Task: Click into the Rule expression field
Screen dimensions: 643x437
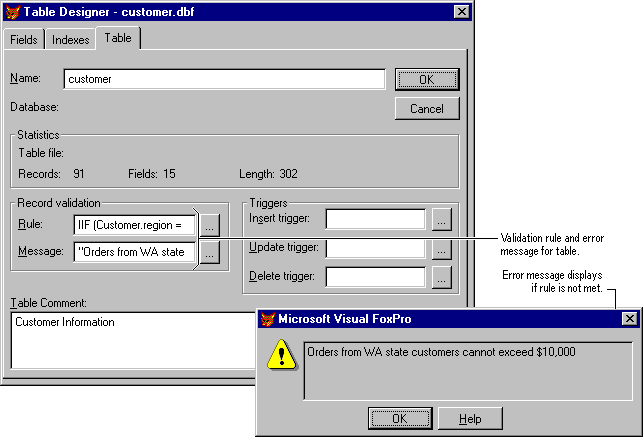Action: click(134, 225)
